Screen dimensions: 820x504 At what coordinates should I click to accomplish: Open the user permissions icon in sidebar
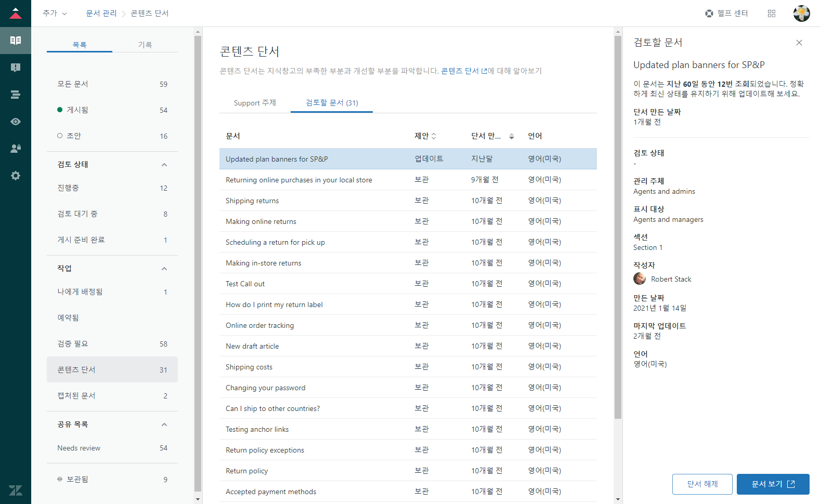(16, 149)
